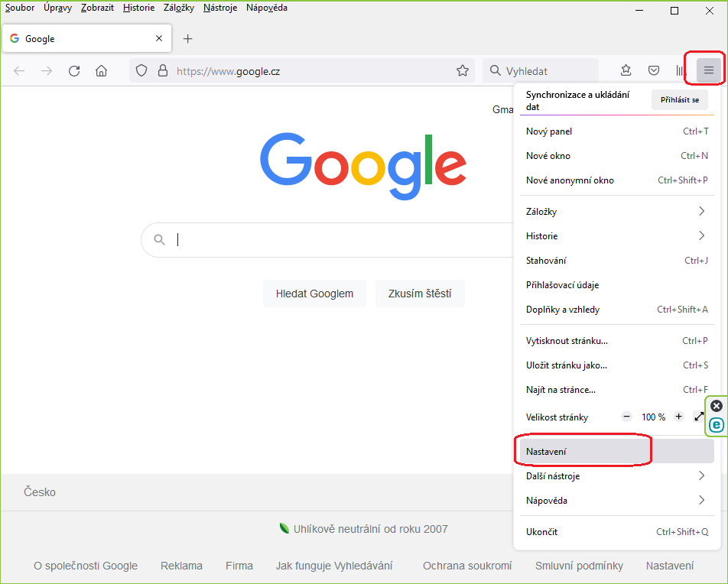Open a new tab with plus button
The image size is (728, 584).
click(x=187, y=39)
